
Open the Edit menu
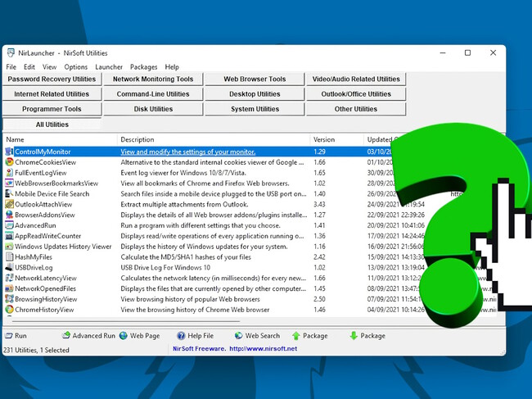tap(29, 67)
